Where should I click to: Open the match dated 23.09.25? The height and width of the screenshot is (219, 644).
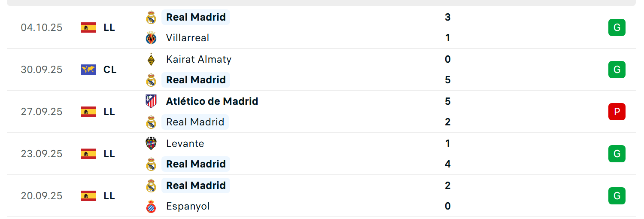(321, 154)
